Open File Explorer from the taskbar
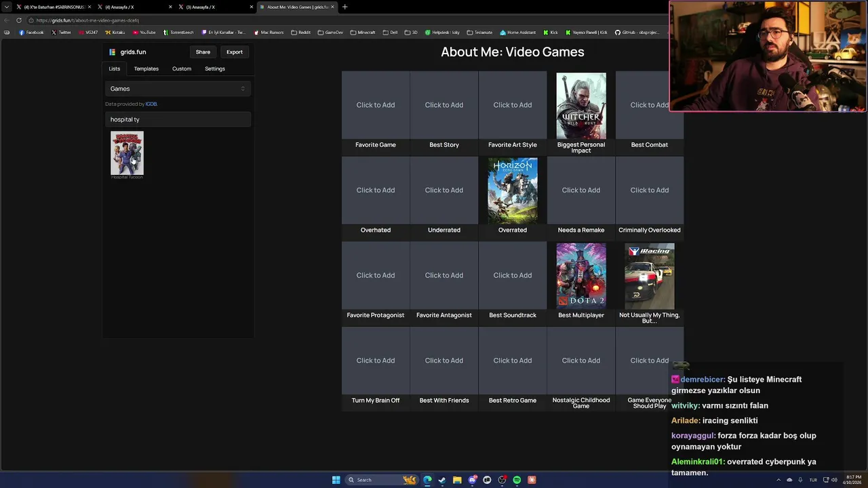Screen dimensions: 868x488 point(457,480)
